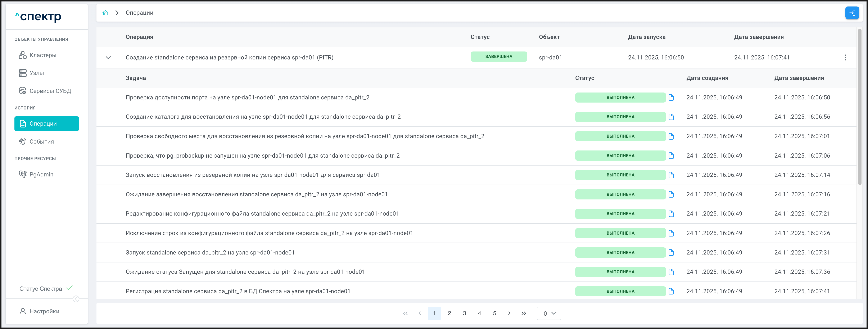Image resolution: width=868 pixels, height=329 pixels.
Task: Go to pagination page 3
Action: tap(464, 313)
